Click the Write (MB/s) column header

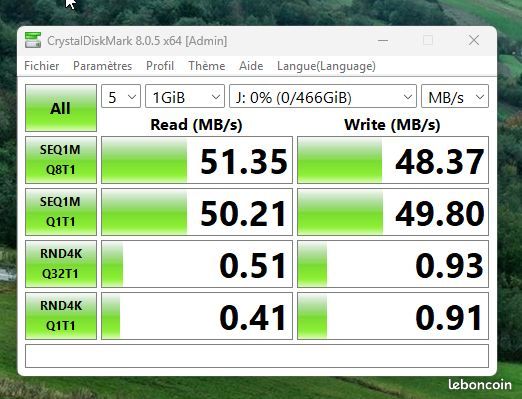[392, 125]
